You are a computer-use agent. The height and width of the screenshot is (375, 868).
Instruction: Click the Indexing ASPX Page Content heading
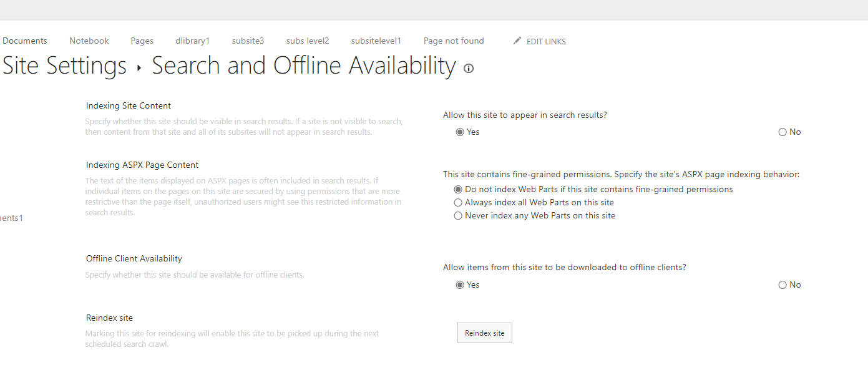[x=142, y=165]
